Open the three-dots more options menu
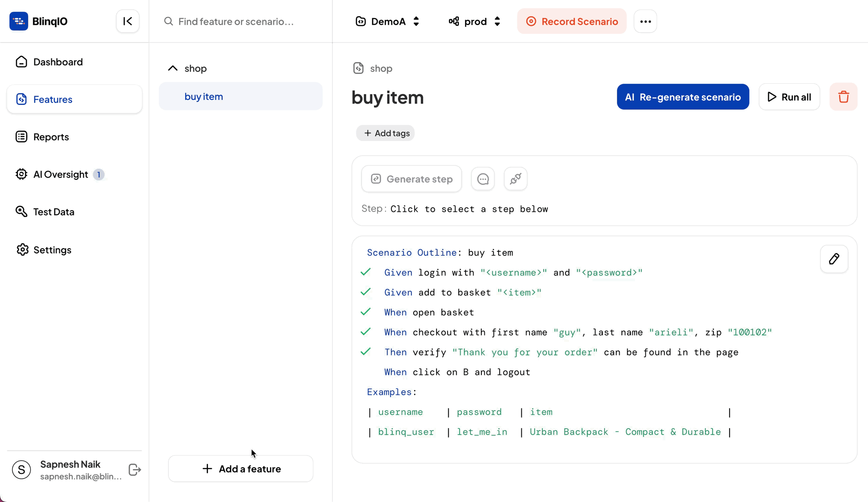This screenshot has width=868, height=502. point(645,21)
